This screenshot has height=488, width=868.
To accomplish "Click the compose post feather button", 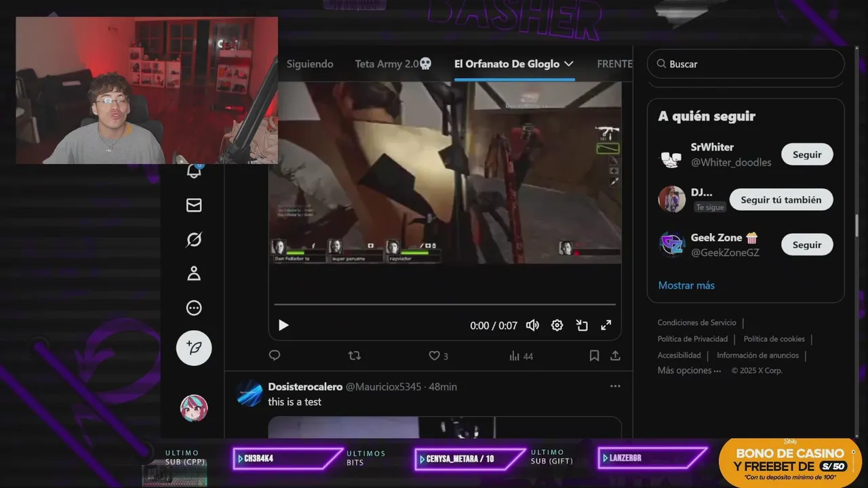I will coord(194,348).
